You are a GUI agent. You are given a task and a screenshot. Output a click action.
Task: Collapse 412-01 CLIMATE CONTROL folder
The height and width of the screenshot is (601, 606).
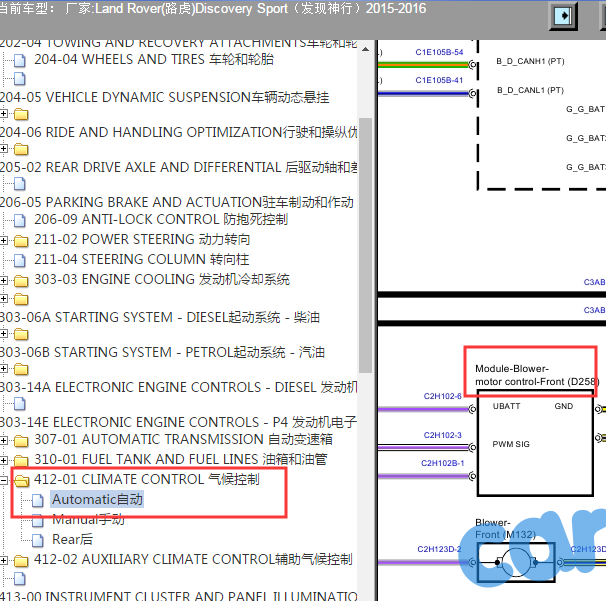click(3, 480)
